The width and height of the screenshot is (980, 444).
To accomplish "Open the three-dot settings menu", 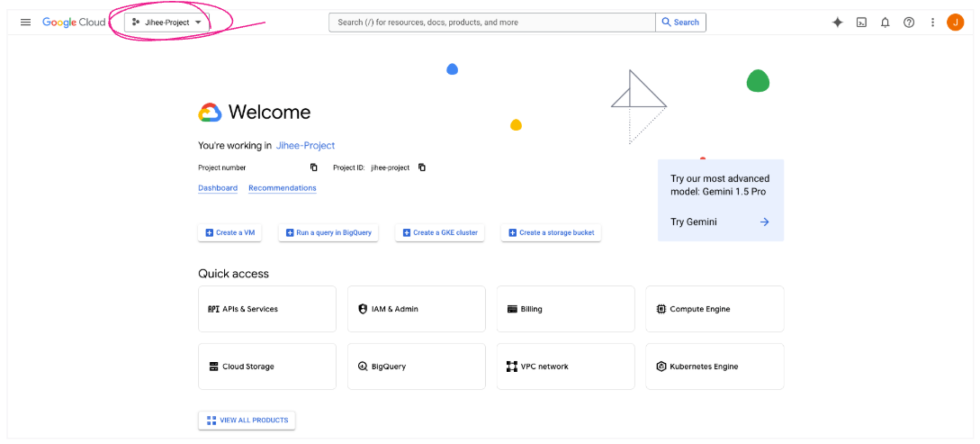I will pos(932,23).
